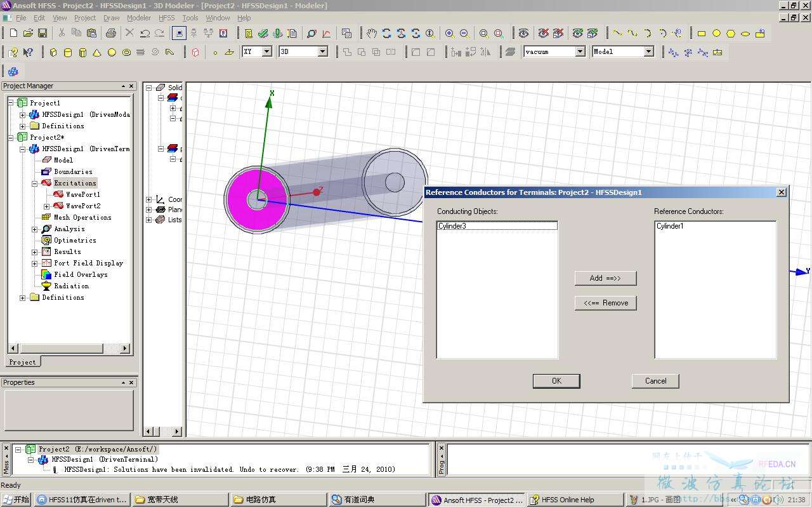The width and height of the screenshot is (812, 508).
Task: Select Cylinder3 in Conducting Objects list
Action: click(x=497, y=226)
